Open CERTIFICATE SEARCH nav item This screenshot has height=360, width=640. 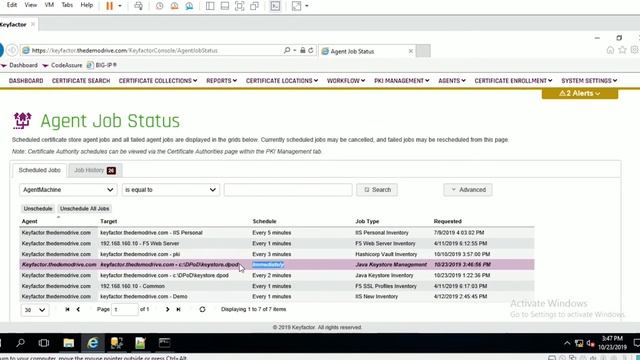pyautogui.click(x=81, y=81)
